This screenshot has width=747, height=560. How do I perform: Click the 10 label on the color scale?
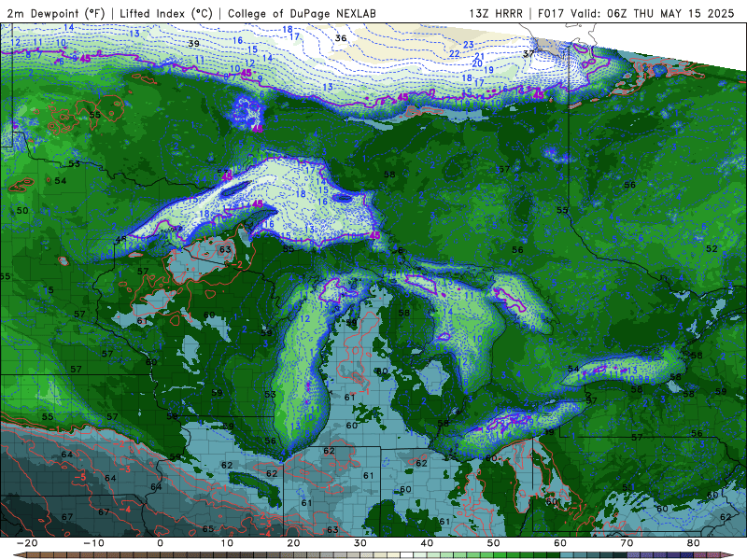tap(227, 543)
